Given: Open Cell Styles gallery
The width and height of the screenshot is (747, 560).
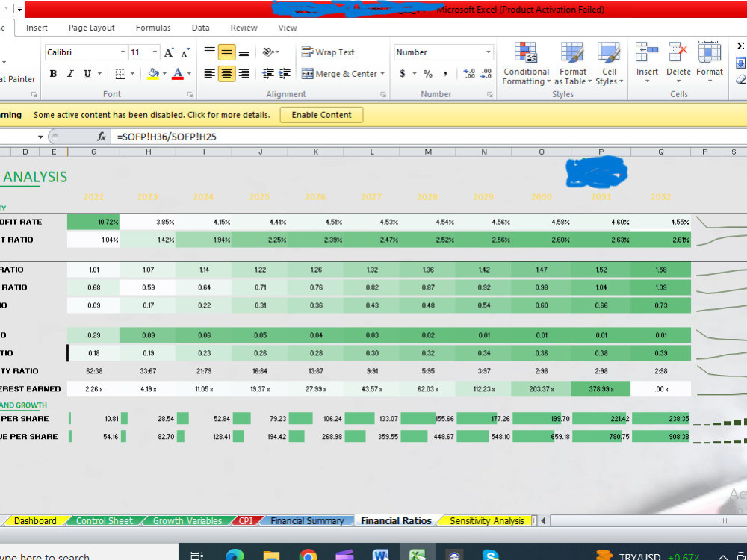Looking at the screenshot, I should (609, 63).
